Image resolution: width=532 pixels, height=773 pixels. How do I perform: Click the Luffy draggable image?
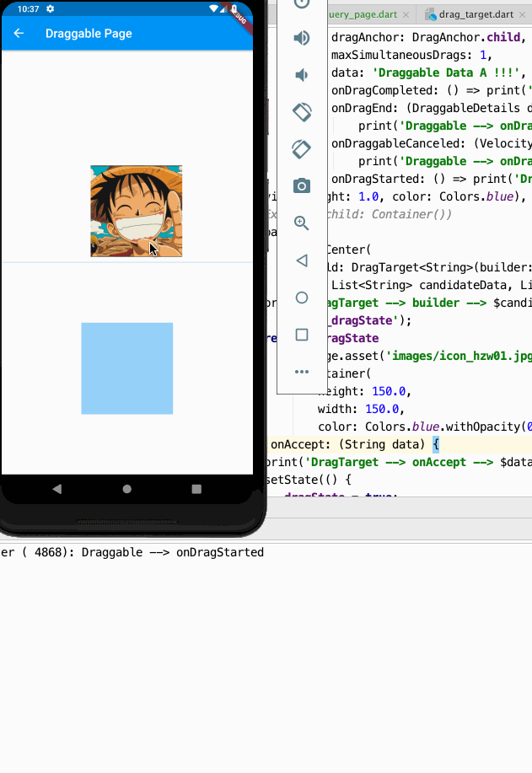point(137,211)
